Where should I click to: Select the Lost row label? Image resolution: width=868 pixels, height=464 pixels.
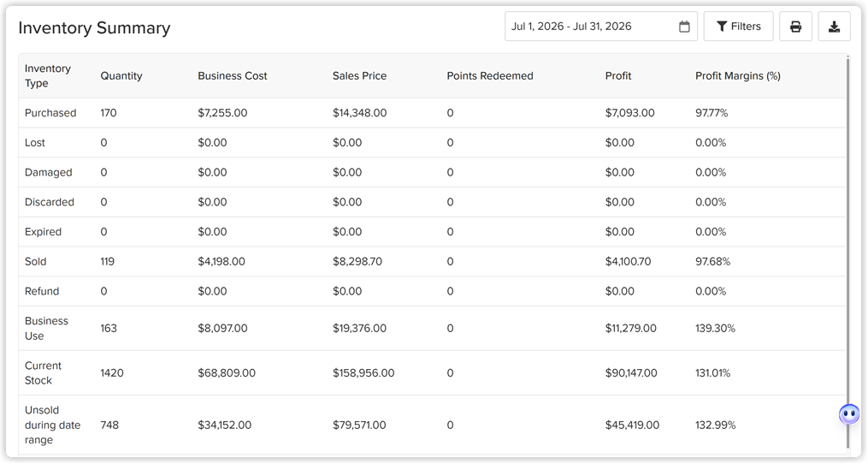[35, 142]
